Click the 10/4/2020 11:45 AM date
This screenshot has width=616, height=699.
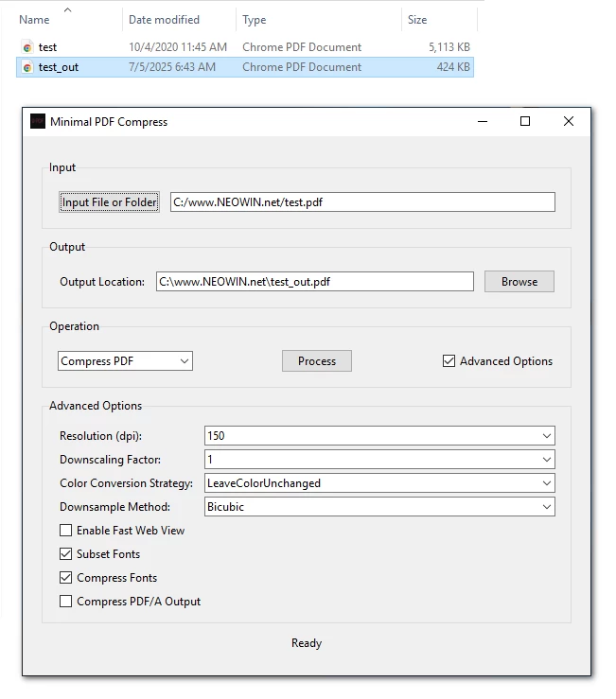178,47
